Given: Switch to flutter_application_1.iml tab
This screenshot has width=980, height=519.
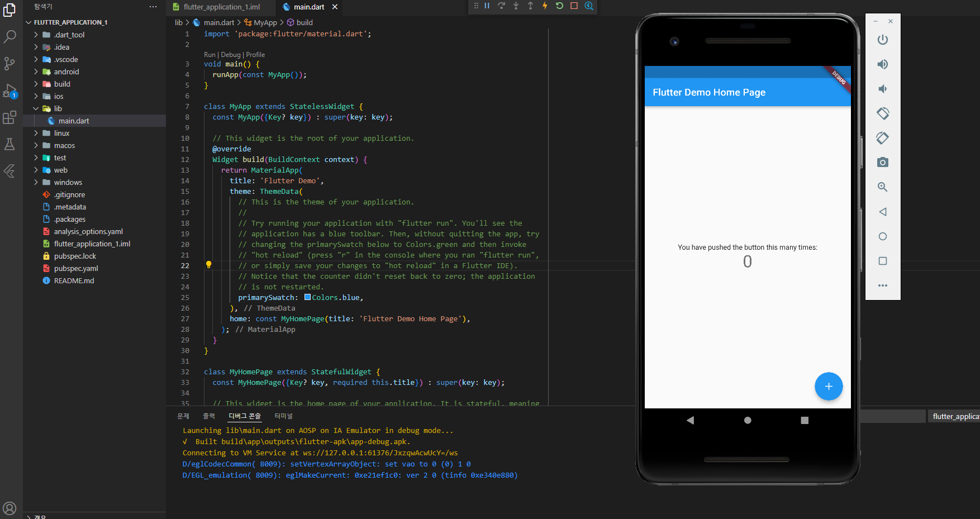Looking at the screenshot, I should click(x=221, y=7).
